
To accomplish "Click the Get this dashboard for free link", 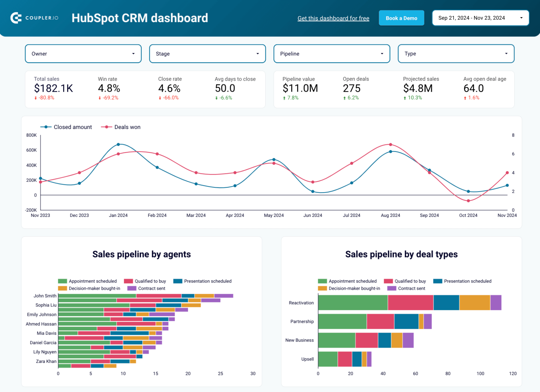I will (333, 18).
